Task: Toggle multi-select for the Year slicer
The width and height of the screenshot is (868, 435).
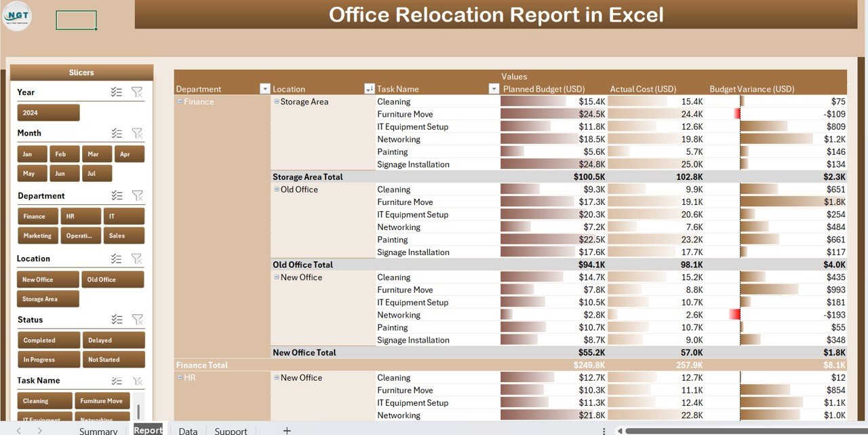Action: click(x=117, y=92)
